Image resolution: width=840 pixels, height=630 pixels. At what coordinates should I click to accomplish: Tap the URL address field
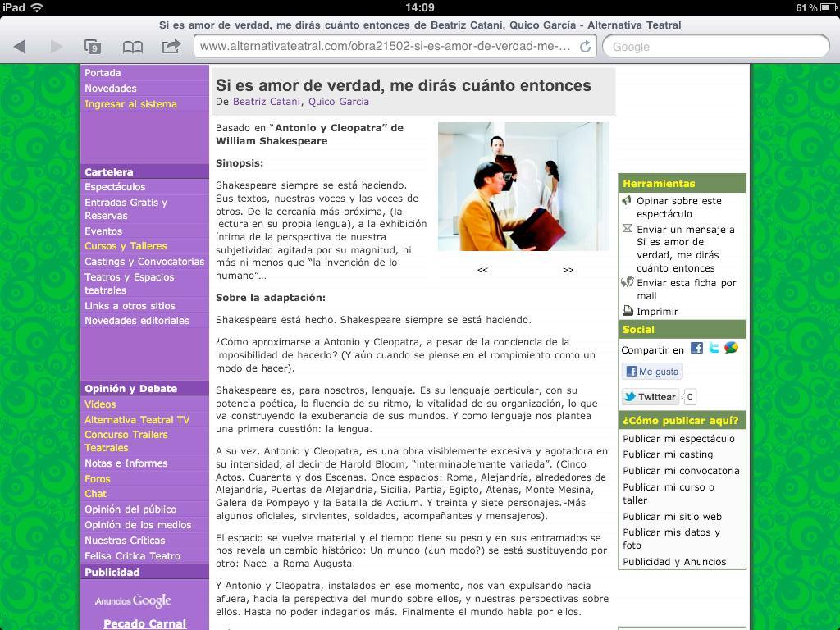click(395, 47)
